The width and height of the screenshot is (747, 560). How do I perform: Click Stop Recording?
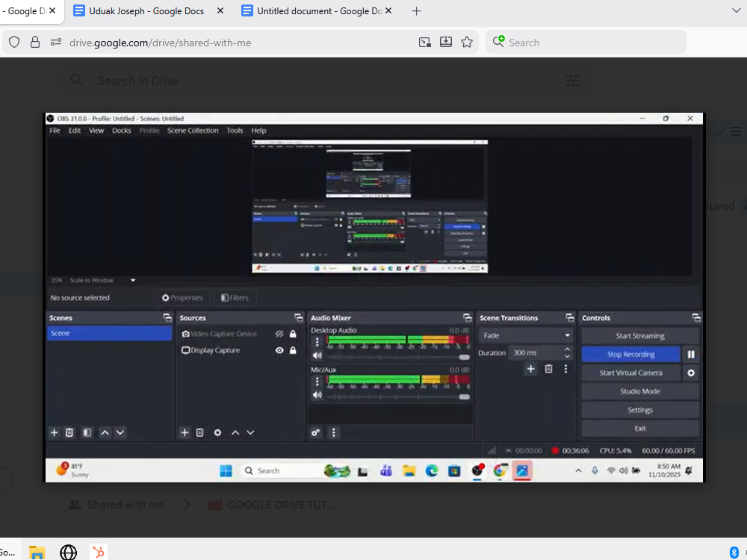630,355
